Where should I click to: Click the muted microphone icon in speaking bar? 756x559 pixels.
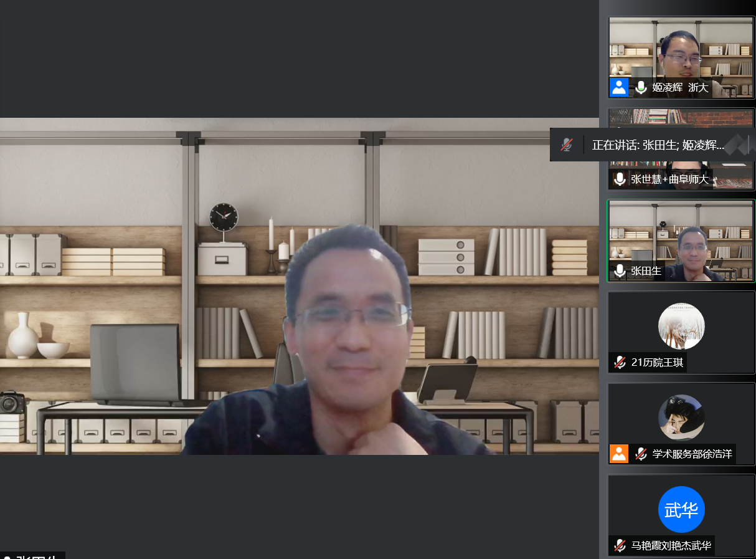click(566, 145)
